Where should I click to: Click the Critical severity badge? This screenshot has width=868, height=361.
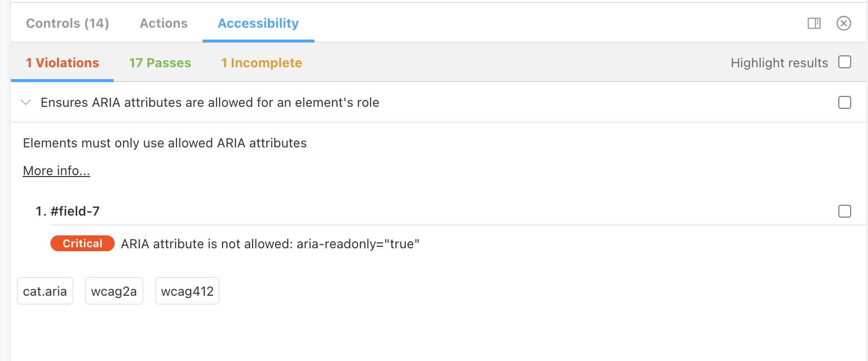point(82,243)
